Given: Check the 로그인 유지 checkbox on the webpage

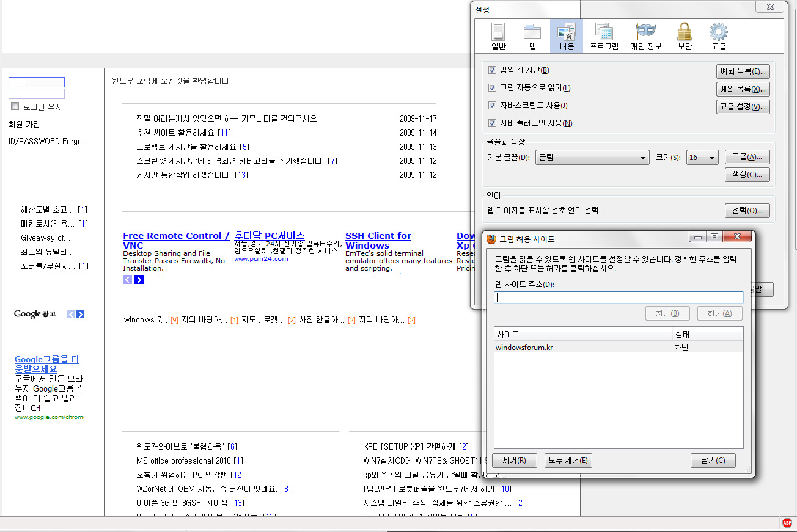Looking at the screenshot, I should click(15, 106).
